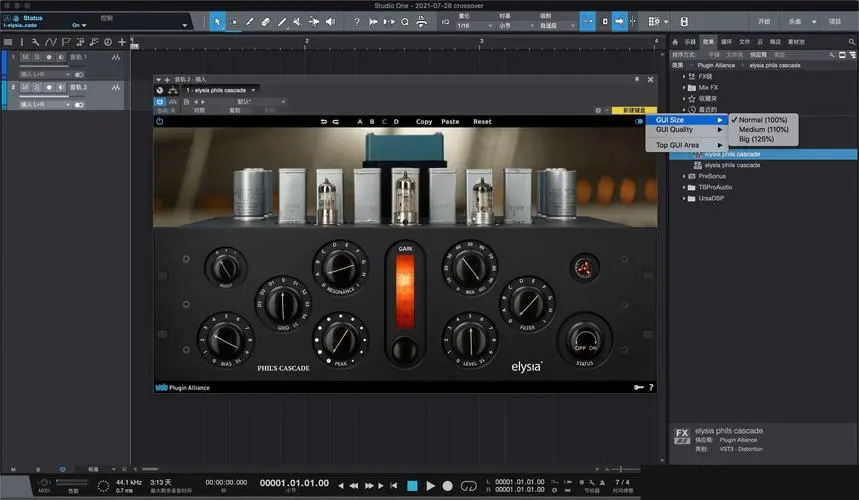This screenshot has width=859, height=500.
Task: Click the plugin Reset button
Action: [483, 122]
